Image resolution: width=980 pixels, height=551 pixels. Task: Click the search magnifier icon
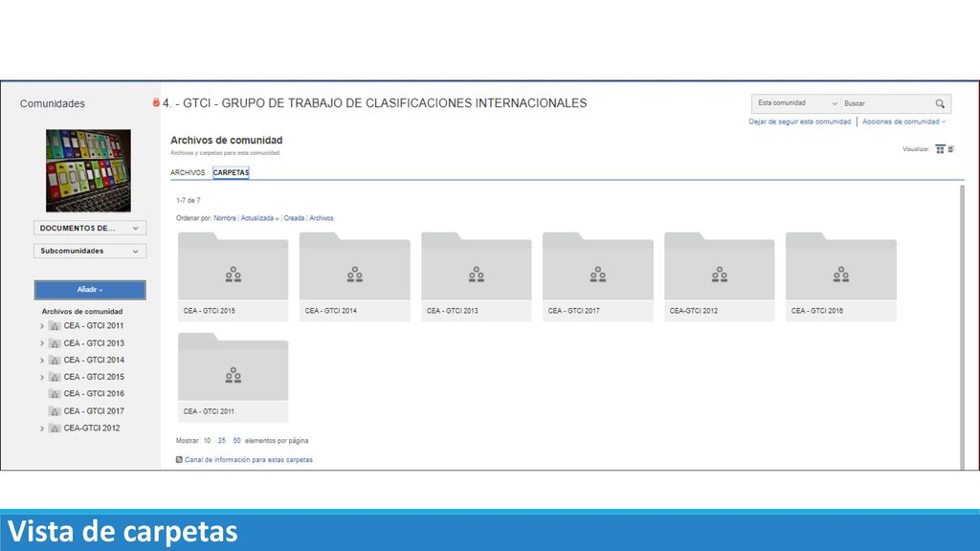[x=940, y=103]
